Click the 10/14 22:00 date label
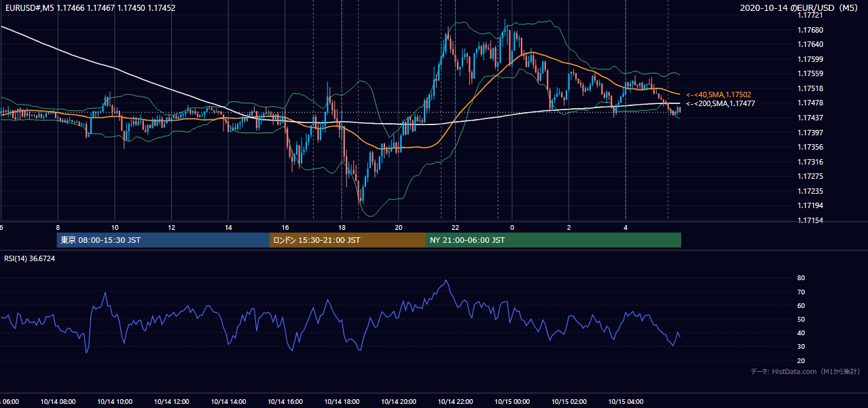The image size is (868, 408). [455, 401]
